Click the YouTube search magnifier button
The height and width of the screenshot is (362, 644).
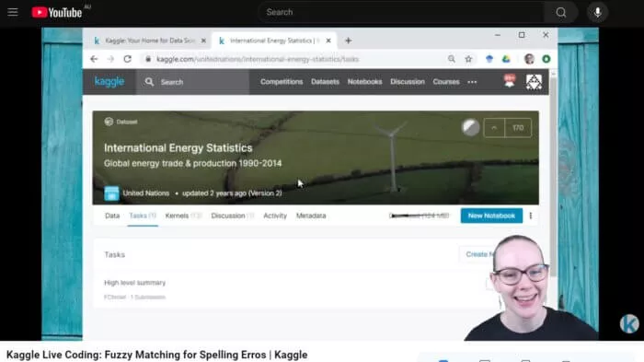pos(560,12)
